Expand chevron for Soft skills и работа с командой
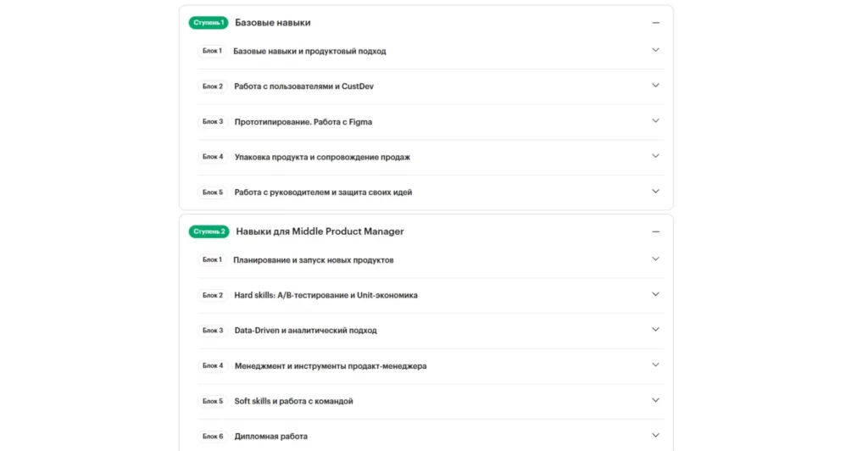 tap(655, 400)
